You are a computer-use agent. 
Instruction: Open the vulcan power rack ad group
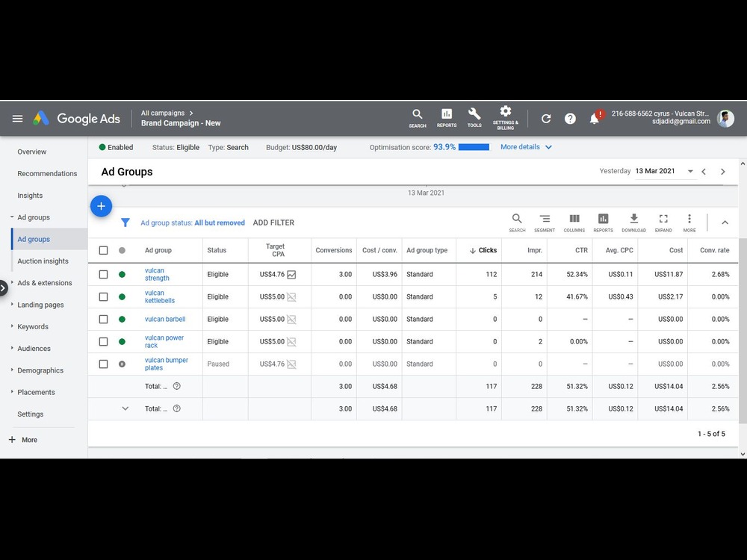[164, 341]
